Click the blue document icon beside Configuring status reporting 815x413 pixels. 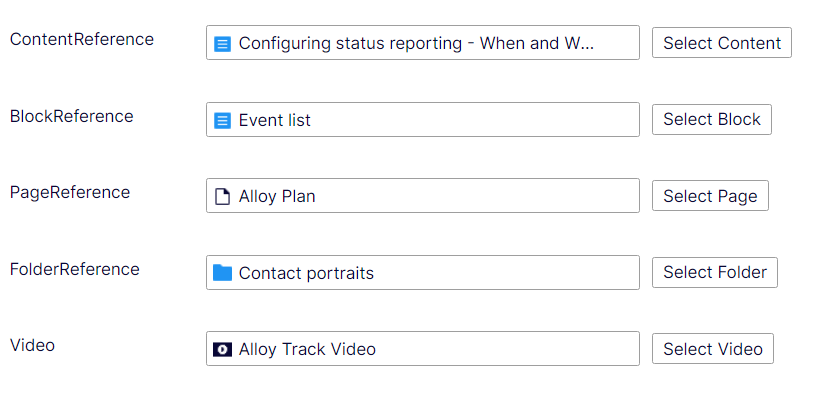(223, 44)
